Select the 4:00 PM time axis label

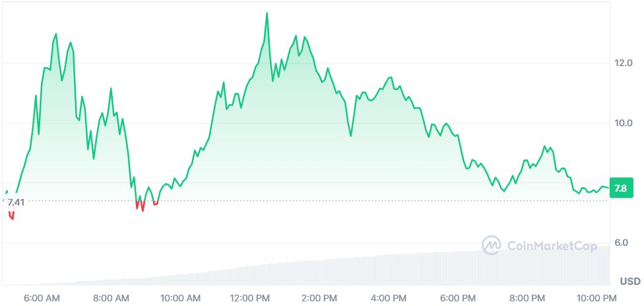coord(389,297)
